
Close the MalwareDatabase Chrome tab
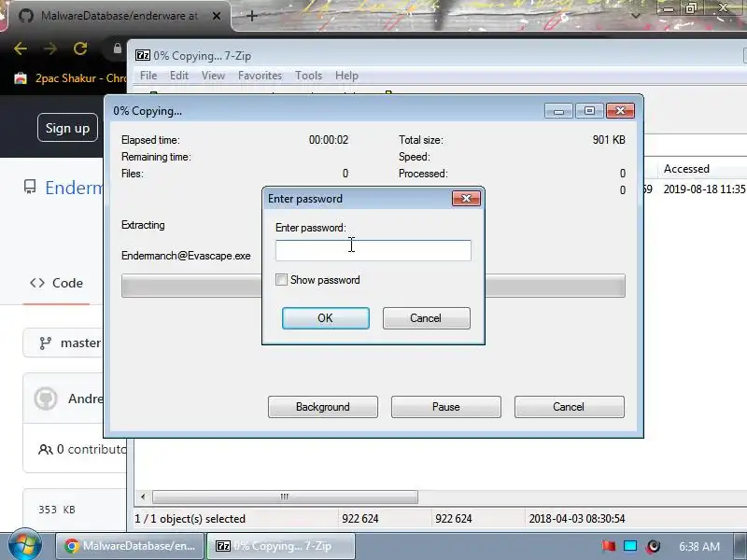tap(217, 16)
